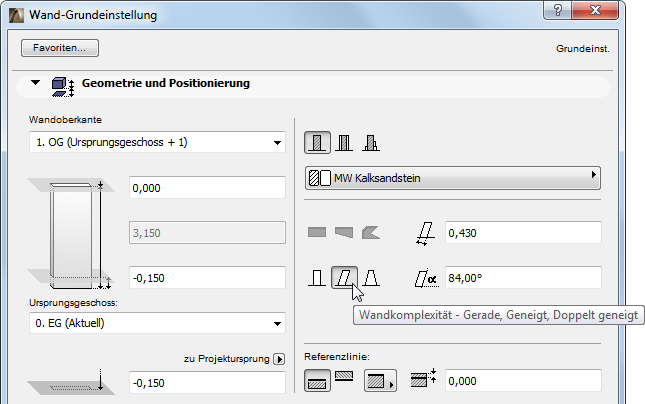Viewport: 645px width, 404px height.
Task: Edit the bottom offset field next to wall preview
Action: (x=207, y=278)
